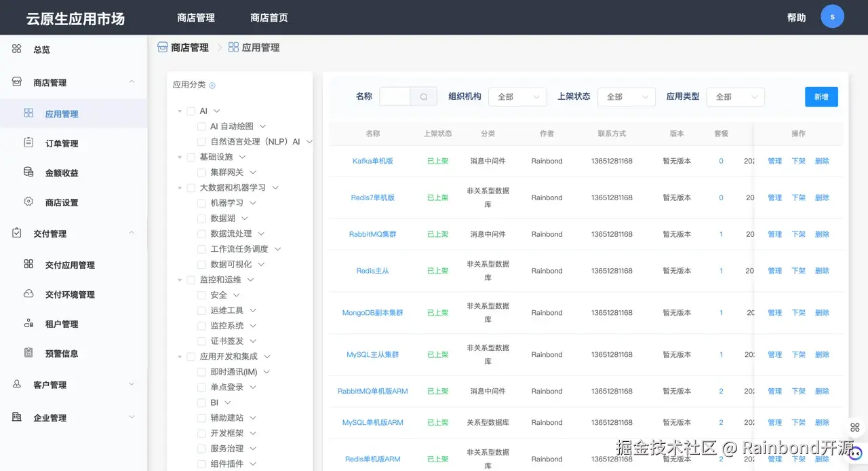Click 应用管理 grid icon in sidebar
The height and width of the screenshot is (471, 868).
pos(28,113)
